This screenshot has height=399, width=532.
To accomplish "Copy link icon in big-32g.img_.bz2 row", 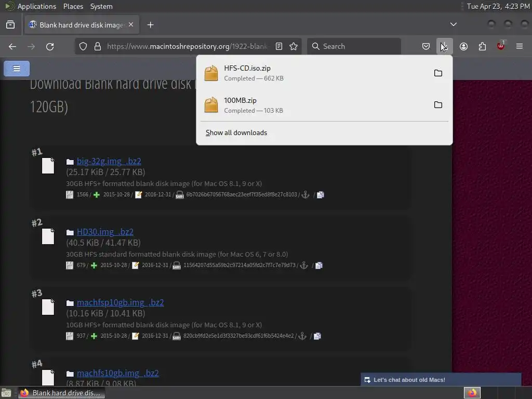I will coord(321,195).
